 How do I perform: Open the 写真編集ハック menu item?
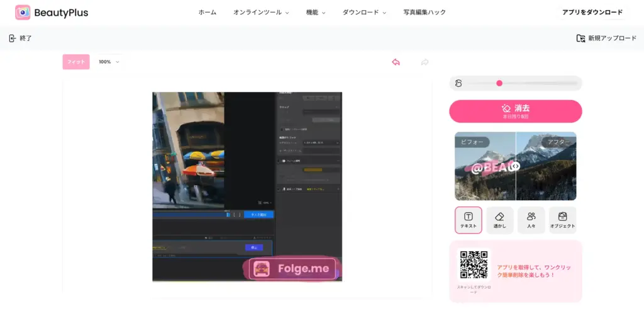(425, 13)
